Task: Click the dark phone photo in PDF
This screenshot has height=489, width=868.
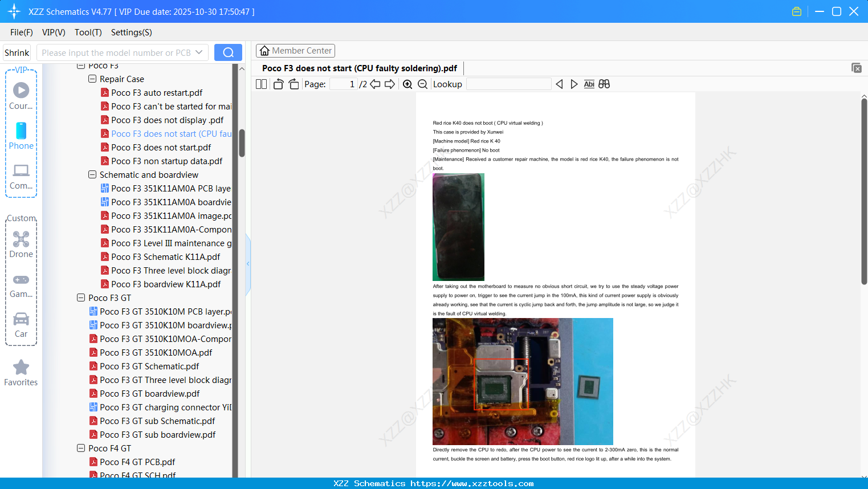Action: coord(458,227)
